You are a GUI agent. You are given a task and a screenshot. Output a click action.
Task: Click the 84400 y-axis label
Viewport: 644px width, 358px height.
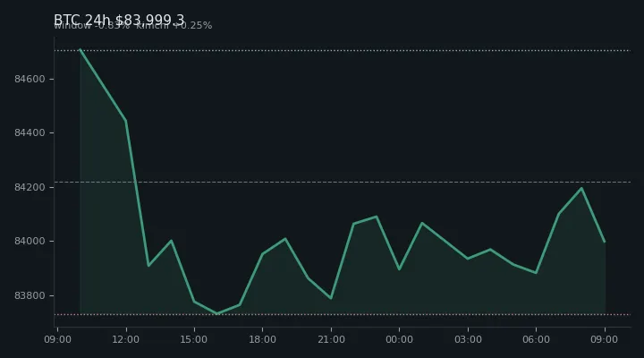[x=30, y=132]
